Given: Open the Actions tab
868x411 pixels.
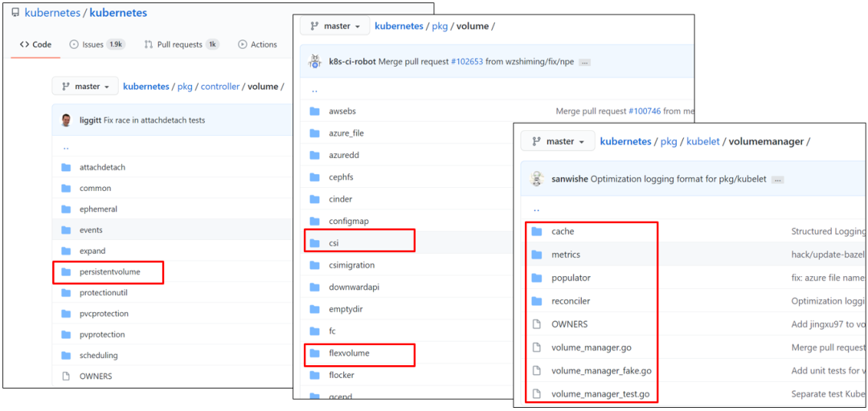Looking at the screenshot, I should pos(257,45).
